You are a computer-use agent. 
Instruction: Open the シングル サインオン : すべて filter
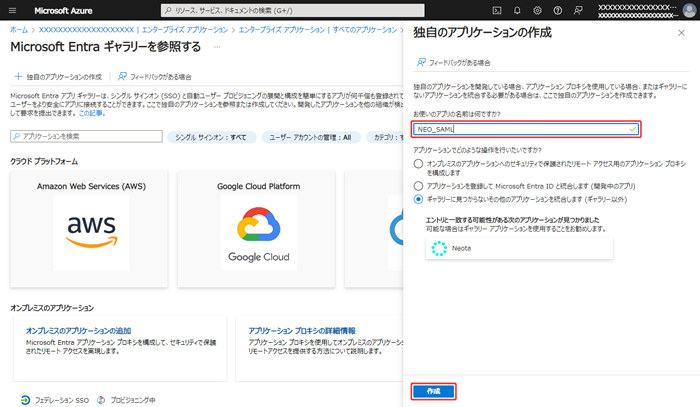pos(211,137)
